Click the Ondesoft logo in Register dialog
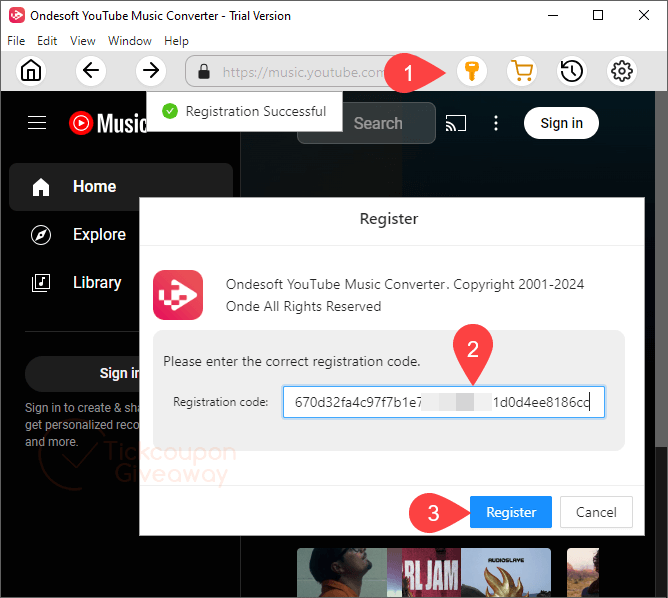Viewport: 668px width, 598px height. pos(178,295)
